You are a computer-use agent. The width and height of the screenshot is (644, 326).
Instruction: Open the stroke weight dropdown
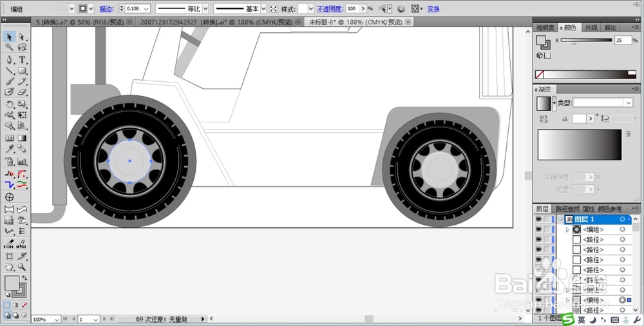[x=147, y=9]
